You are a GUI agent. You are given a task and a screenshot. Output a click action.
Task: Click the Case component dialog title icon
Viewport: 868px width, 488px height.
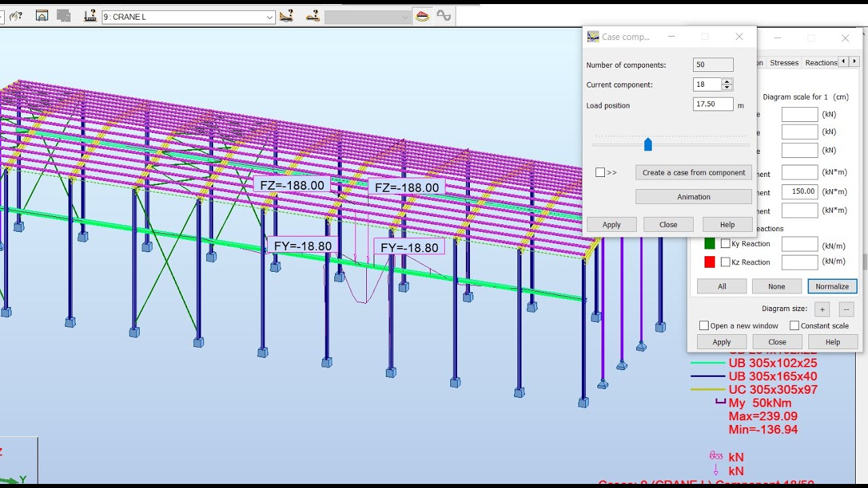click(x=593, y=37)
